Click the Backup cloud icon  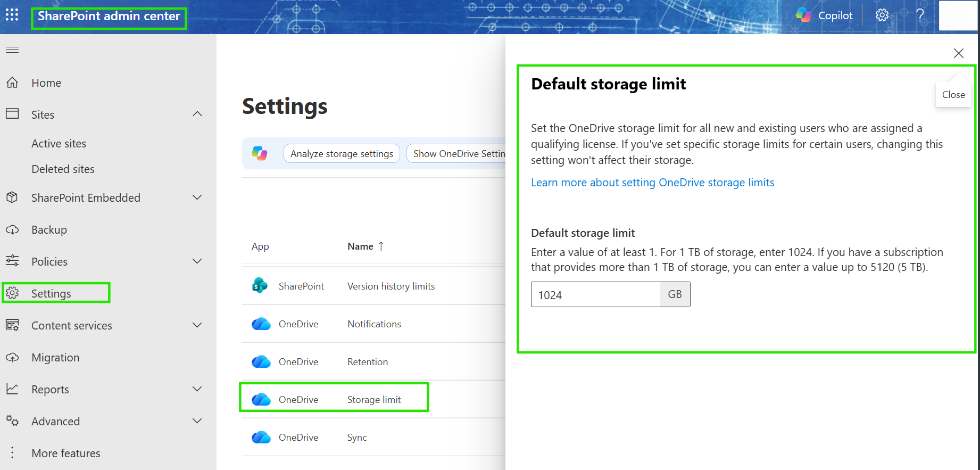pos(12,229)
